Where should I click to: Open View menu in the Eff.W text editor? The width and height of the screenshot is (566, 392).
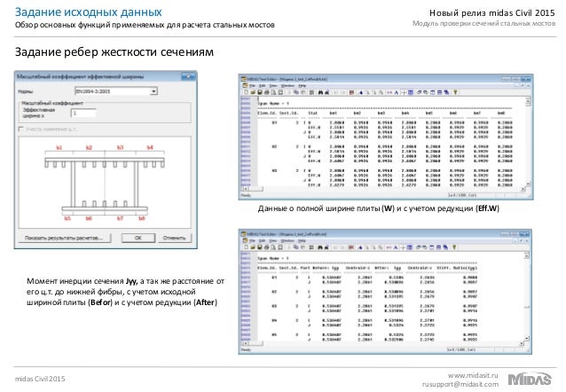[x=273, y=85]
